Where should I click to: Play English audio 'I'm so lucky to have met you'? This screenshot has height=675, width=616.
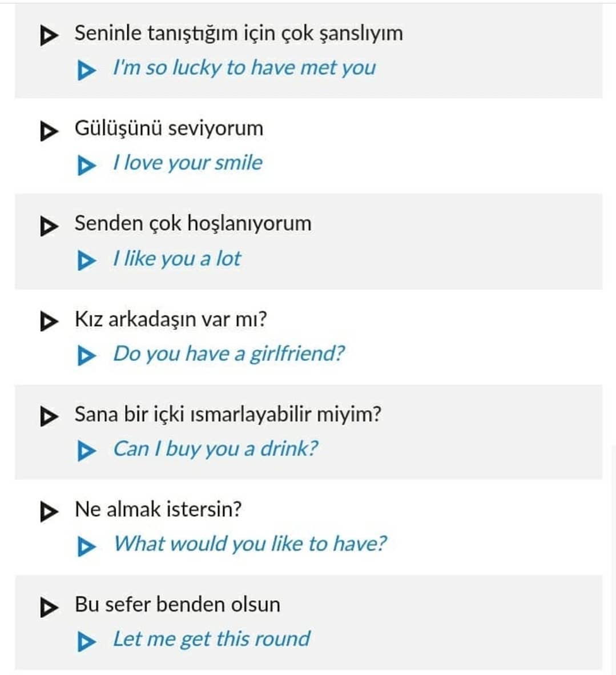click(87, 70)
